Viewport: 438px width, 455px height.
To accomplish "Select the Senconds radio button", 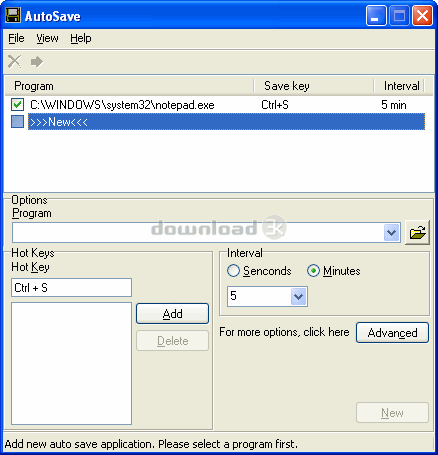I will click(x=233, y=271).
